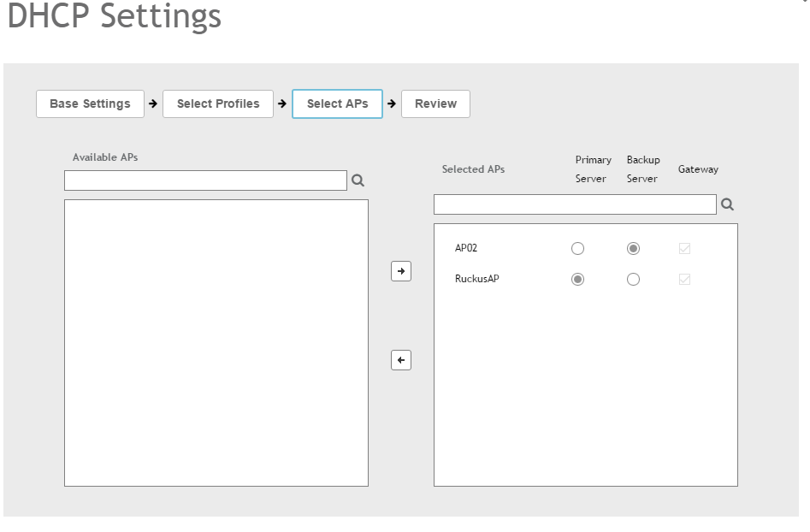Click the Selected APs search magnifier icon
This screenshot has height=532, width=810.
[x=727, y=204]
